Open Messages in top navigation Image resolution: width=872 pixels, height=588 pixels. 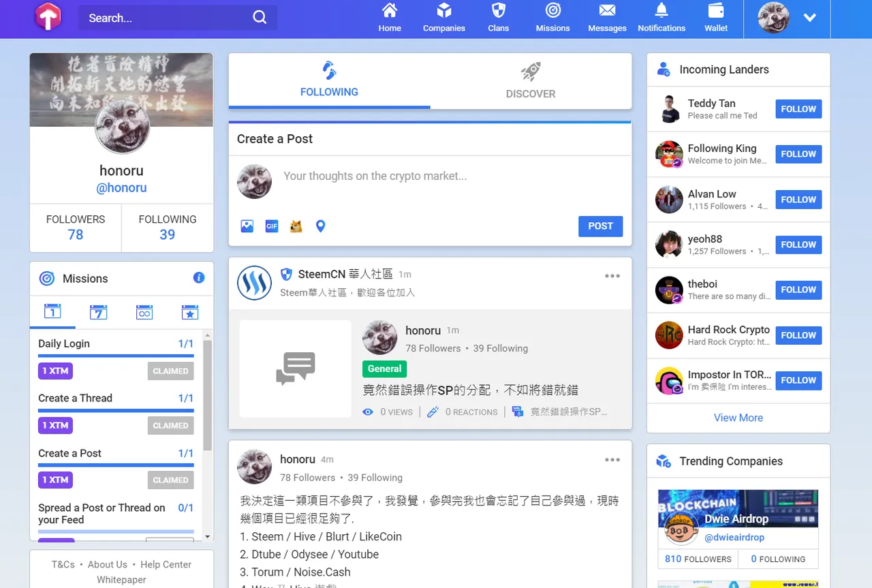tap(607, 18)
